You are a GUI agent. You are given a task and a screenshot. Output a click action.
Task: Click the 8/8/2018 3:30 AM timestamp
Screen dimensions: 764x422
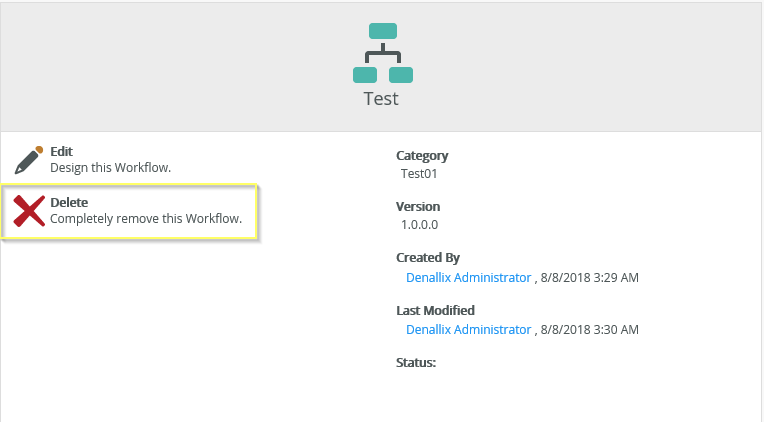(590, 329)
